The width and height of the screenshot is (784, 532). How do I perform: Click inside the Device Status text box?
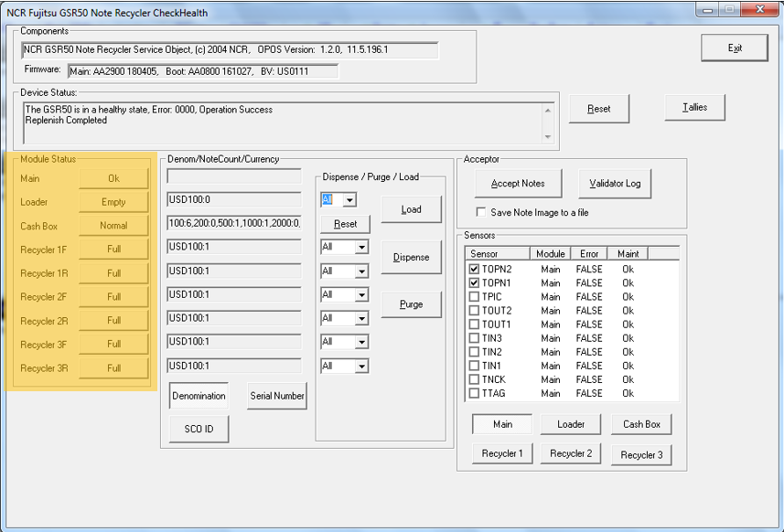point(283,122)
